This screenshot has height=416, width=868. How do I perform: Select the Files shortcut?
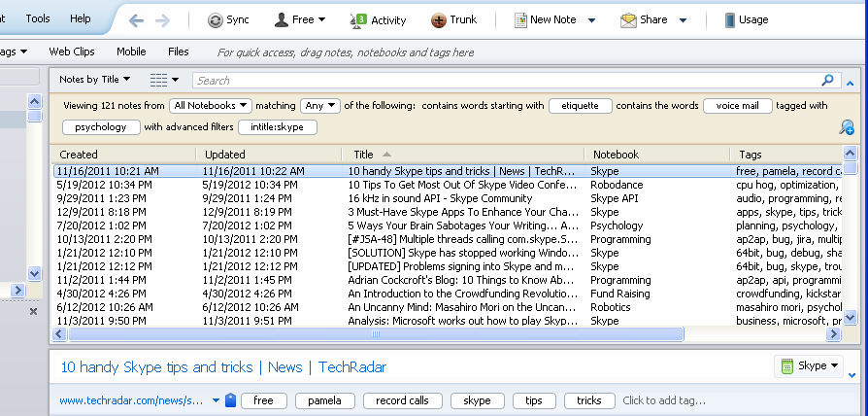click(179, 52)
